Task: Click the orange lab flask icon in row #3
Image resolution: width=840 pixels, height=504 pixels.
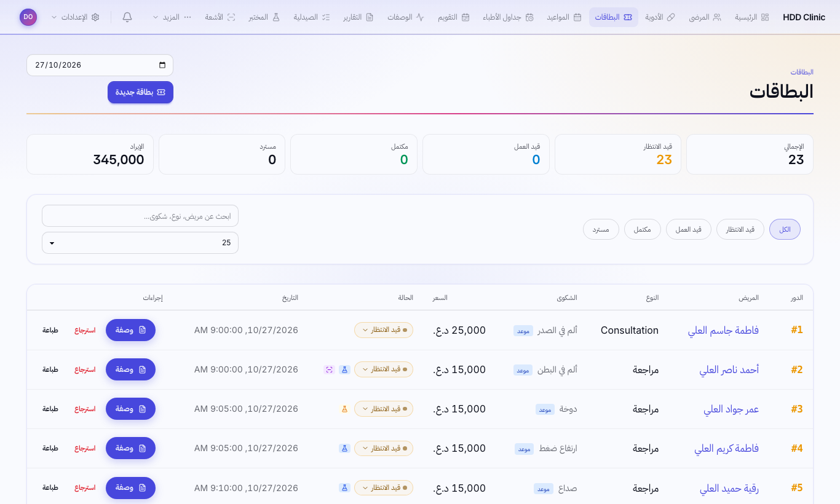Action: 344,409
